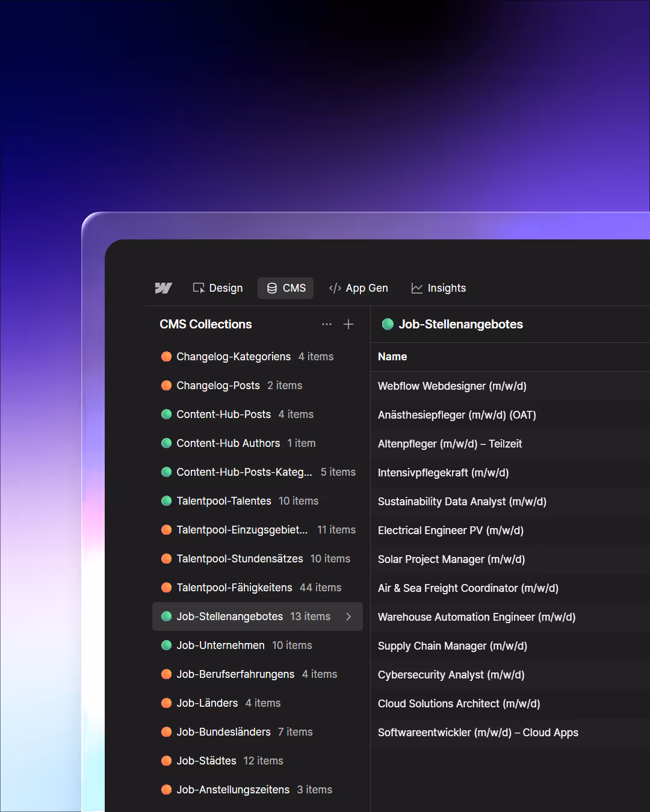Select the Job-Bundesländers collection
This screenshot has width=650, height=812.
click(258, 732)
